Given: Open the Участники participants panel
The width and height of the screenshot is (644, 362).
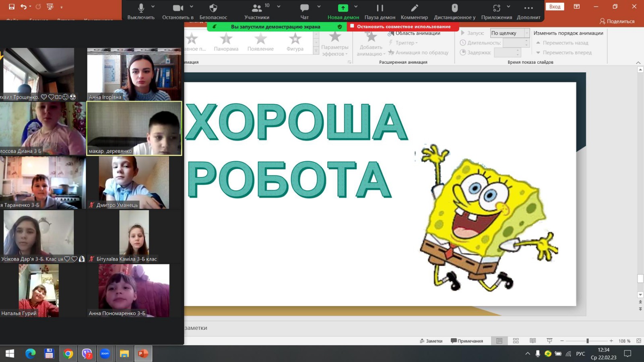Looking at the screenshot, I should (x=257, y=11).
